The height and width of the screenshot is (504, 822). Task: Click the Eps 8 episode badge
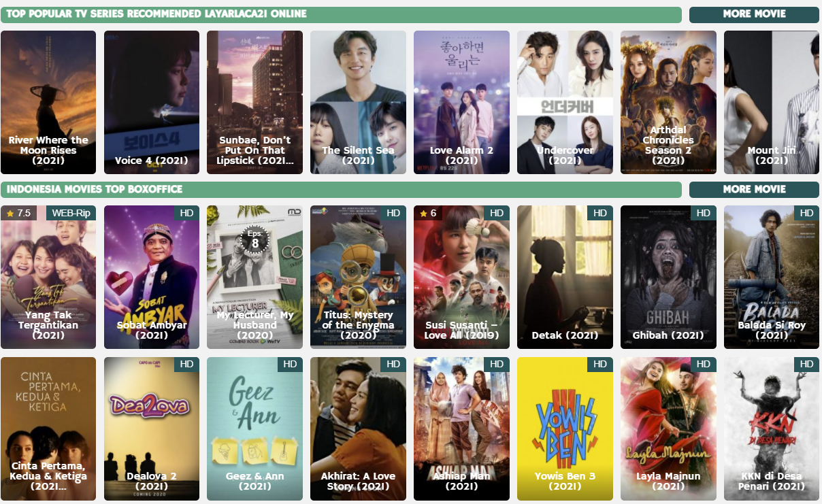[255, 239]
